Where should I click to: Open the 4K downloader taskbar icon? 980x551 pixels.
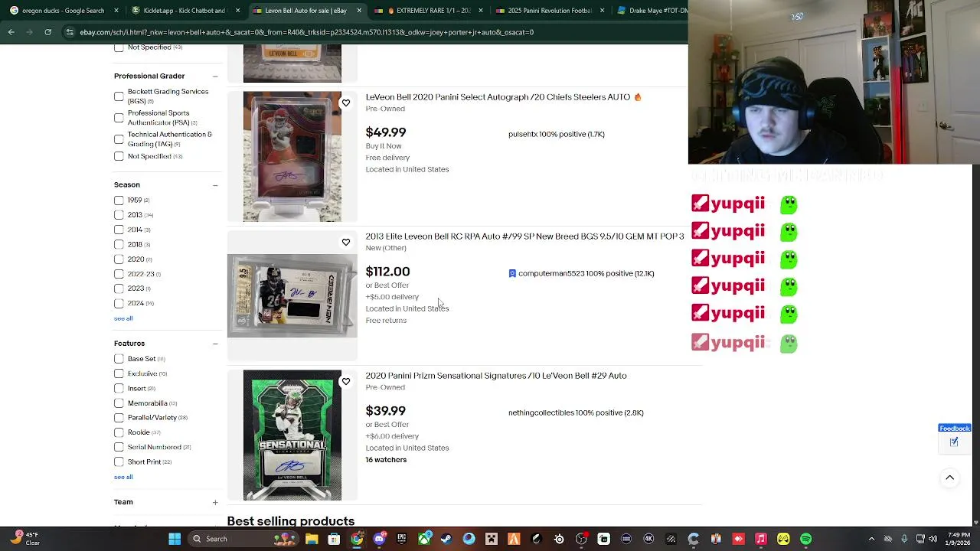(648, 539)
